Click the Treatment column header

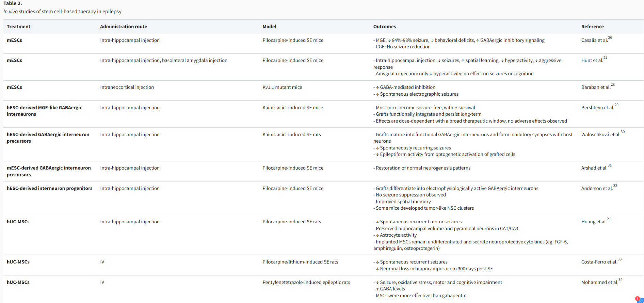coord(19,27)
